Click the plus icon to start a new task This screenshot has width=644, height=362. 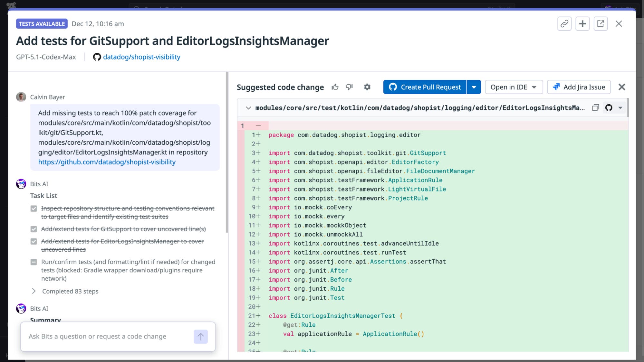(582, 23)
